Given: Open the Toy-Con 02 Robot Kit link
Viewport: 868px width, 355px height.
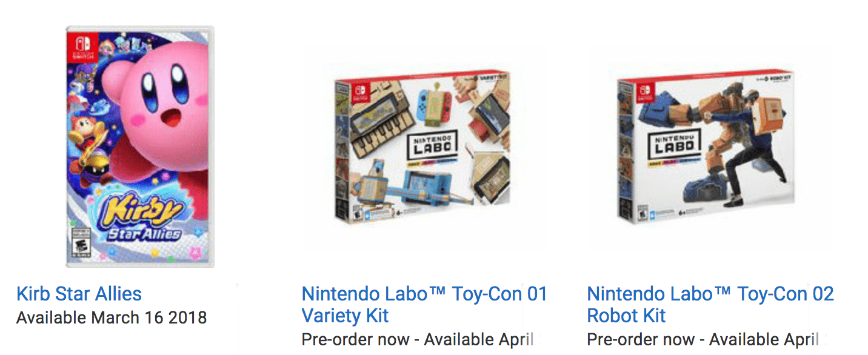Looking at the screenshot, I should [x=710, y=305].
